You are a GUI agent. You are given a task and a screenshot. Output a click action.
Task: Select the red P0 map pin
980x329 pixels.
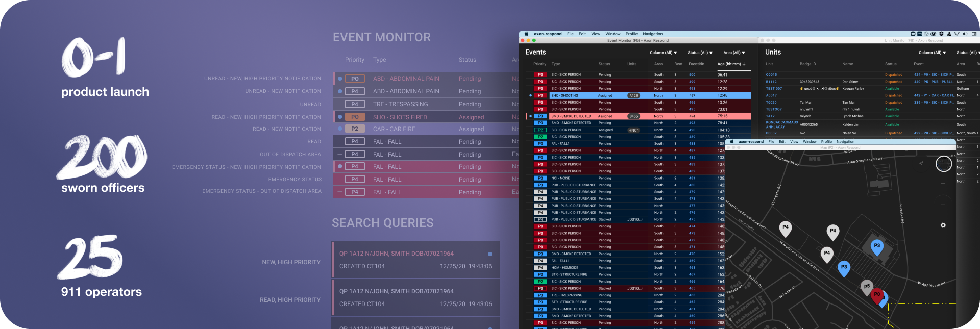click(x=877, y=296)
